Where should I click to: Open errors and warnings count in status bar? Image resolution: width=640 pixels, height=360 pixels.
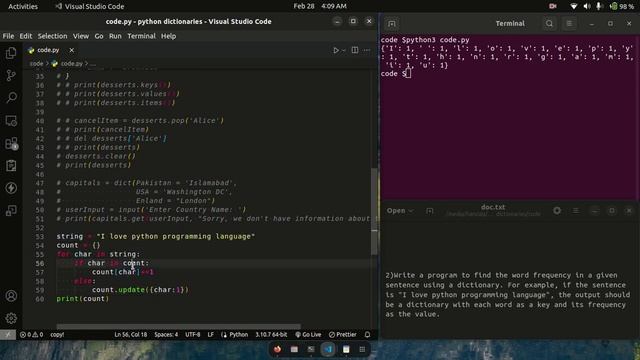[x=31, y=334]
